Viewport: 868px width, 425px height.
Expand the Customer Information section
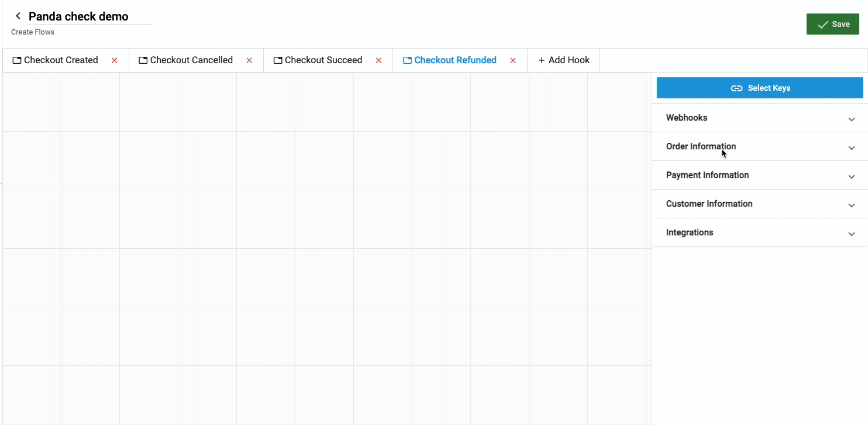coord(760,204)
